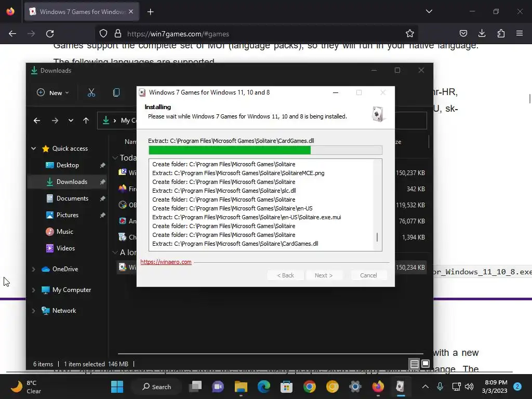Select 'Extract: slc.dll' log line
This screenshot has width=532, height=399.
(224, 191)
